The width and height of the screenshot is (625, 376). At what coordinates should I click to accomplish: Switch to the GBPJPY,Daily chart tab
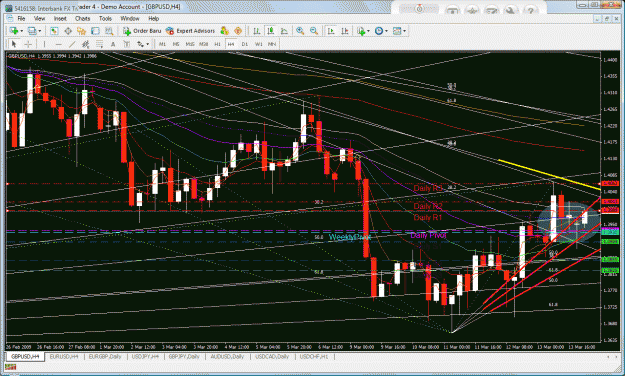pyautogui.click(x=184, y=356)
